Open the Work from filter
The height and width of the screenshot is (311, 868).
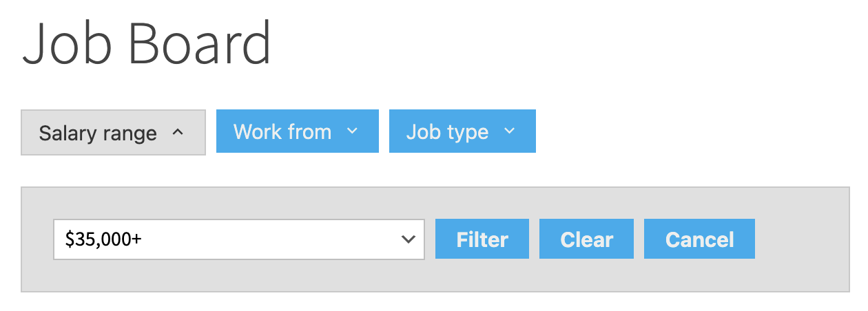click(297, 131)
